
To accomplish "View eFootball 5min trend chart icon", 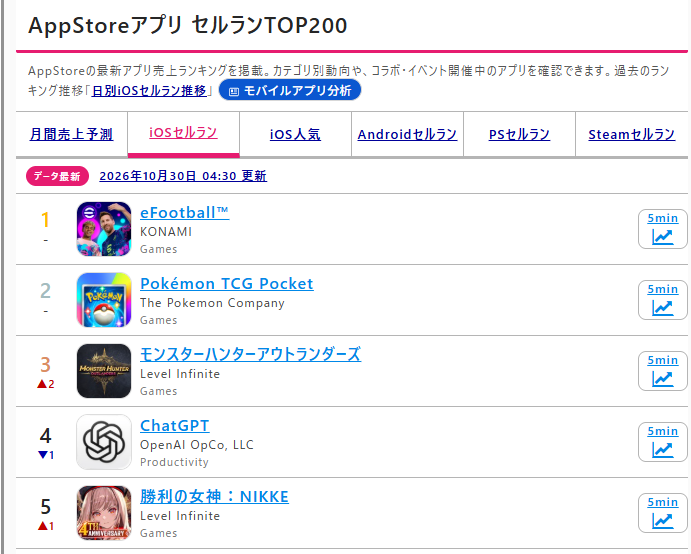I will pyautogui.click(x=662, y=229).
